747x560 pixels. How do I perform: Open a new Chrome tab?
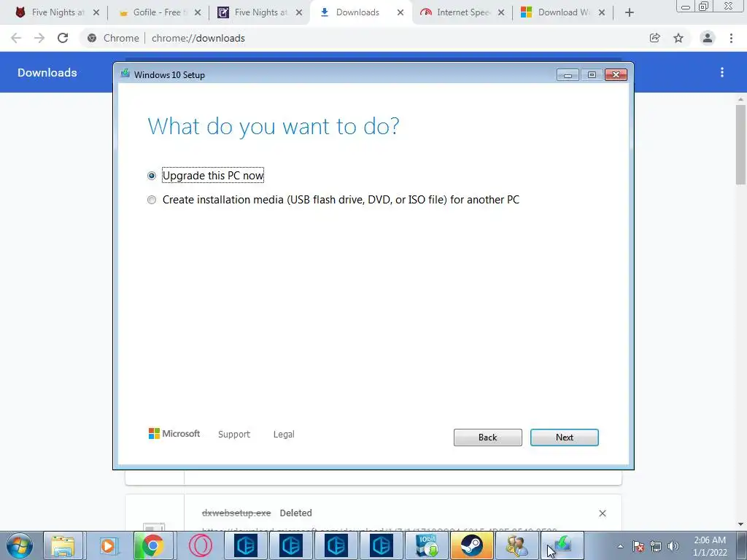(630, 13)
